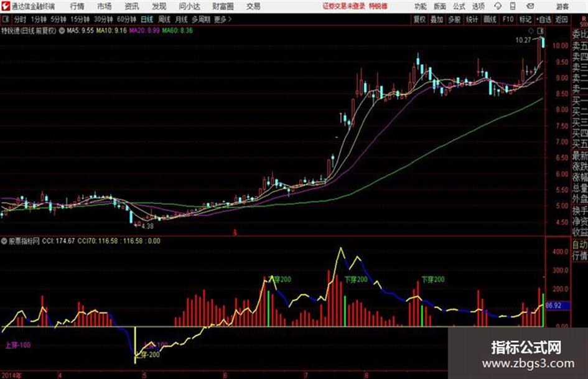Select the 日线 period tab

pyautogui.click(x=147, y=19)
